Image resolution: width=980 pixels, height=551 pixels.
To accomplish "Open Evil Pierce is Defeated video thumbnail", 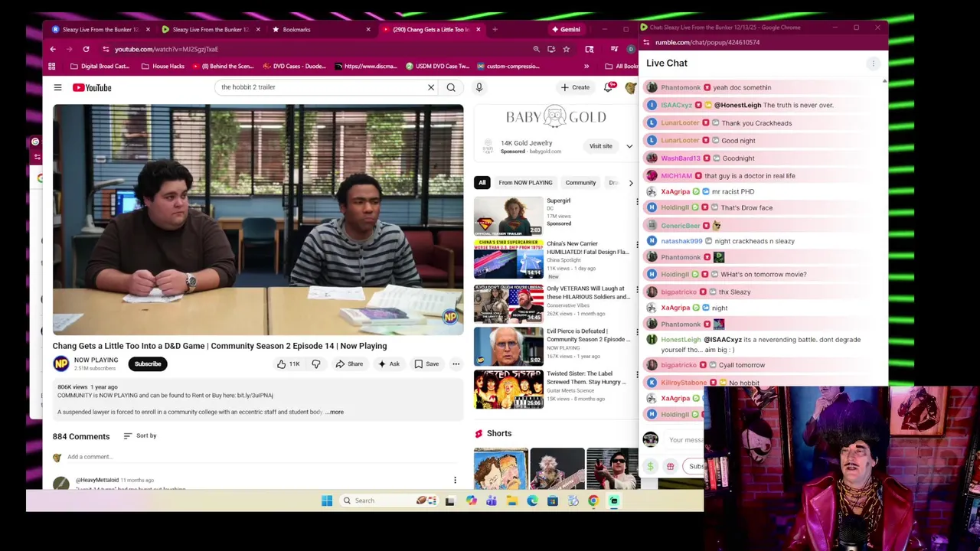I will [x=508, y=347].
